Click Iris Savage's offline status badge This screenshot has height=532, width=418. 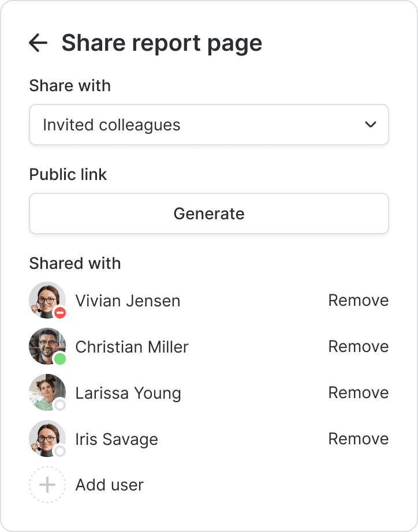(60, 451)
